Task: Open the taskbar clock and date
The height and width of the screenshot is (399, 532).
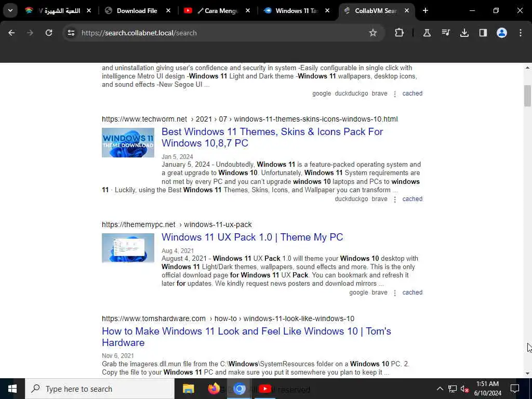Action: click(x=487, y=389)
